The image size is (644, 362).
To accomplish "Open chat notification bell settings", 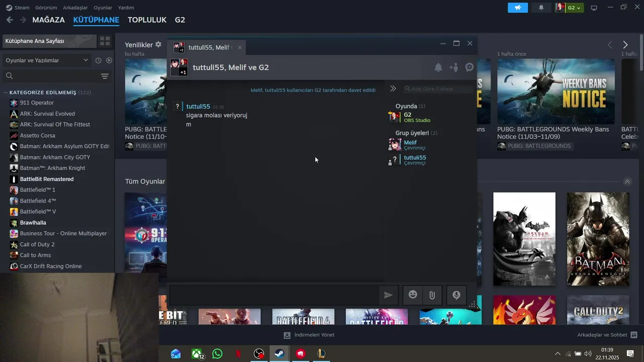I will pos(438,67).
